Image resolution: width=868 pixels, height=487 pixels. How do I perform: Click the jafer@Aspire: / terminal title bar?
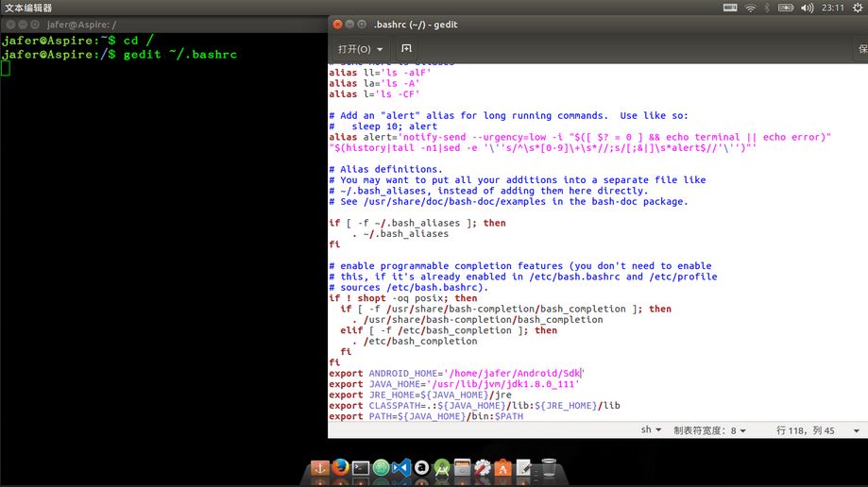(x=163, y=25)
